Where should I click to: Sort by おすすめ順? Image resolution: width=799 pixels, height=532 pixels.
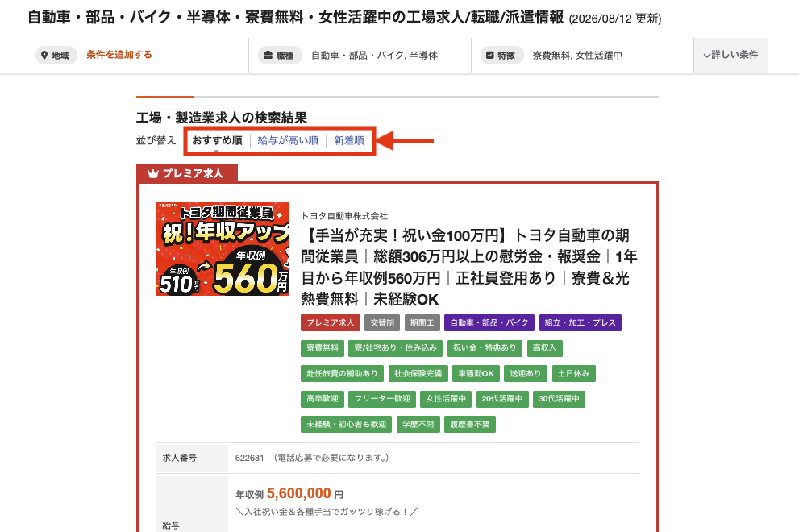point(217,140)
